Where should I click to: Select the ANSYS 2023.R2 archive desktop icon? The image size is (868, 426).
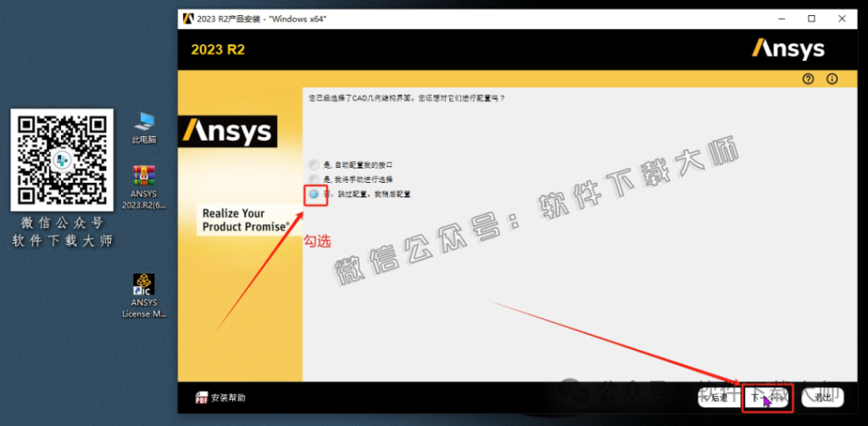[x=144, y=187]
